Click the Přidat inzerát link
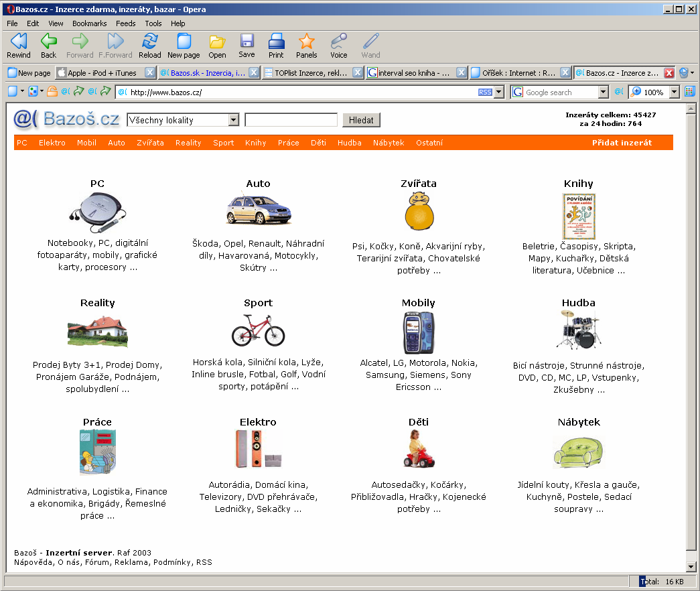 622,143
